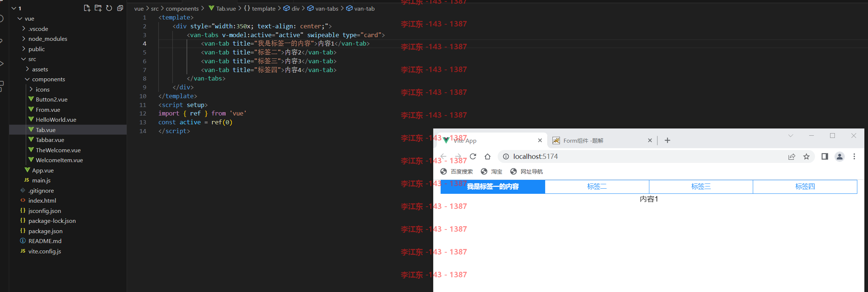Click 内容1 text in the web page

(649, 199)
